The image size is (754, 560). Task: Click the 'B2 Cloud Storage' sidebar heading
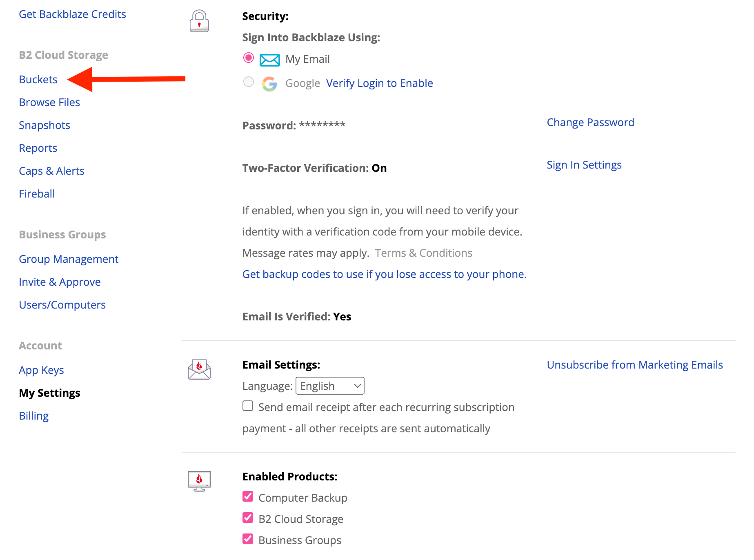tap(63, 55)
